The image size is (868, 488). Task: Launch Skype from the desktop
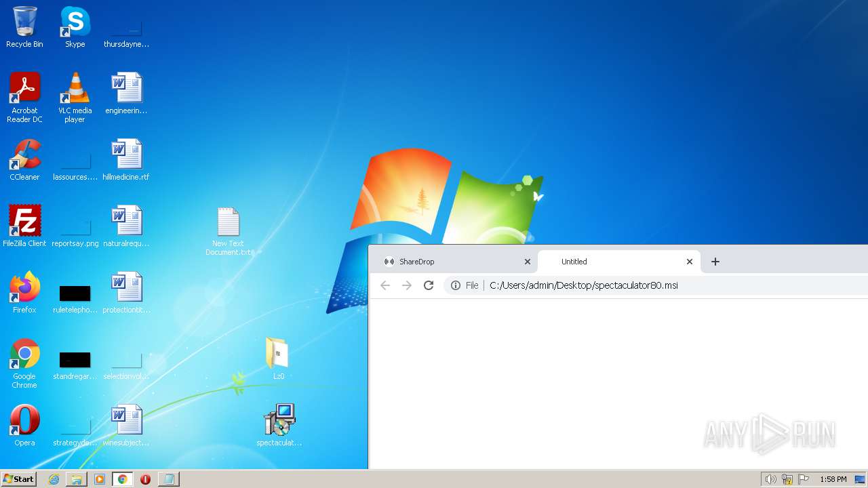(75, 27)
